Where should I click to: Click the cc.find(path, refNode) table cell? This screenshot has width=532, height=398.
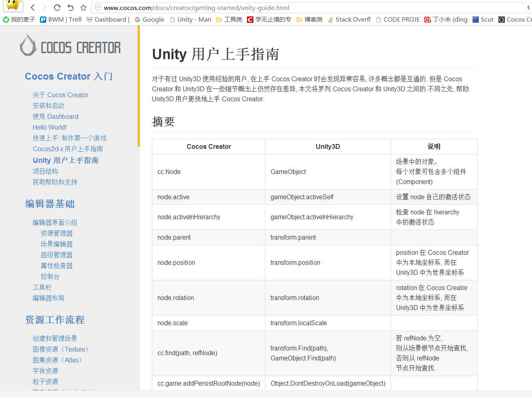pos(209,353)
